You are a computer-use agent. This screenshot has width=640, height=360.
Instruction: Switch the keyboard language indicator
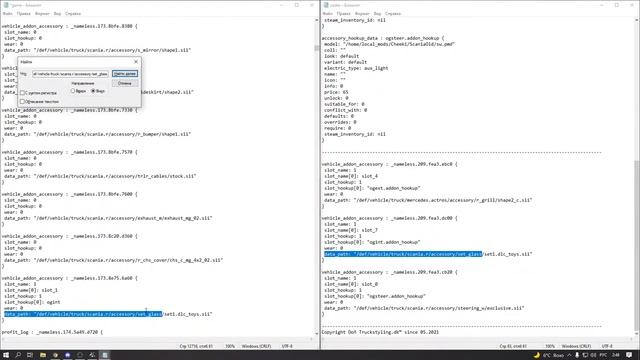pyautogui.click(x=603, y=355)
